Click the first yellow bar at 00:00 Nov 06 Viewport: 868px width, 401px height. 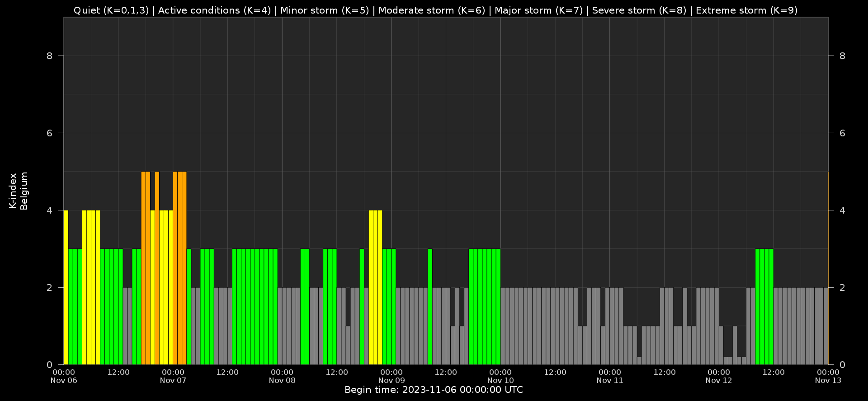[x=66, y=287]
